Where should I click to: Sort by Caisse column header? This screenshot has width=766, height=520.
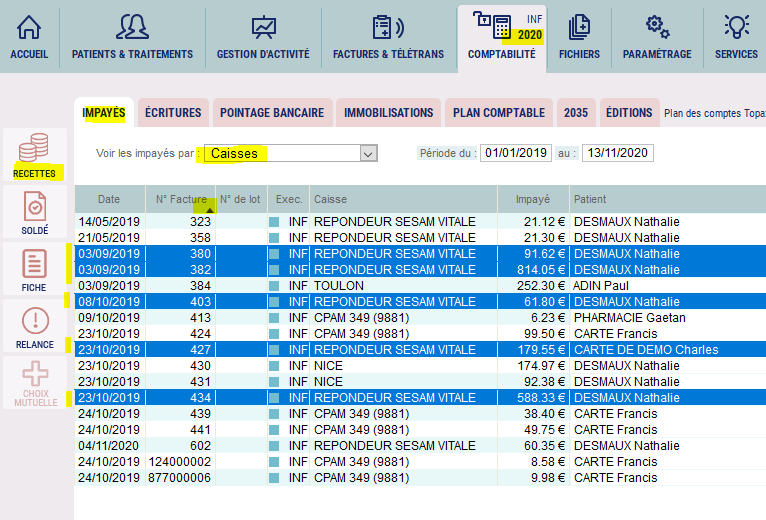403,199
